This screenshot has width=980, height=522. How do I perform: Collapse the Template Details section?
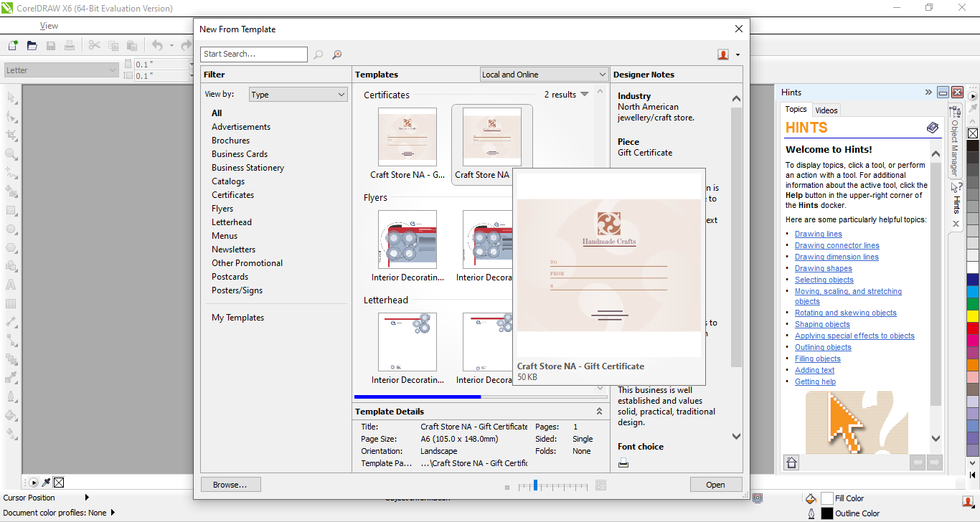[599, 412]
